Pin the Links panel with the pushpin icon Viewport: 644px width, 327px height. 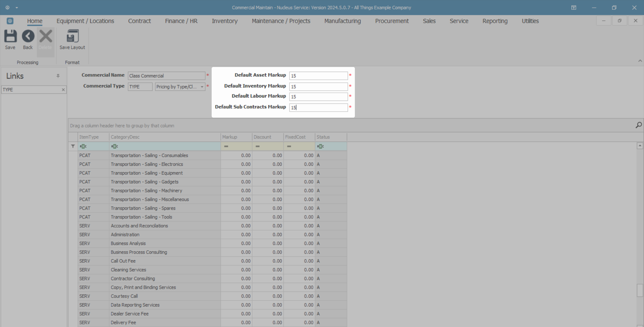coord(58,76)
